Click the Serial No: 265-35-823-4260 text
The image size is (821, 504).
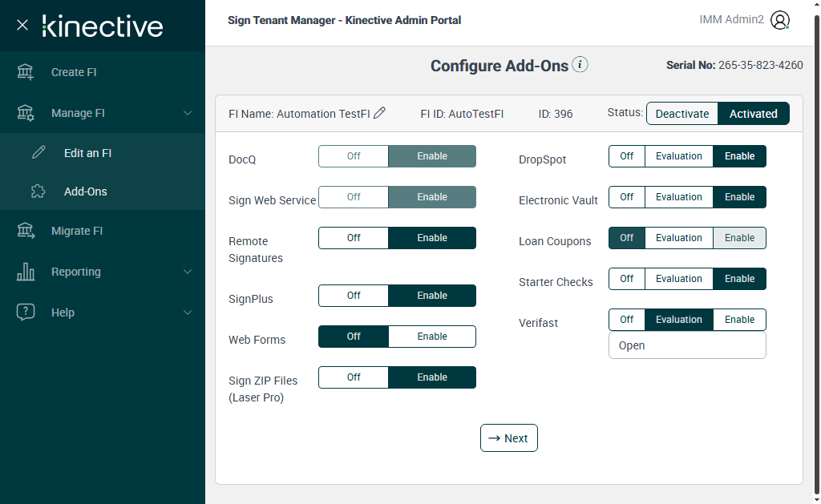[734, 65]
